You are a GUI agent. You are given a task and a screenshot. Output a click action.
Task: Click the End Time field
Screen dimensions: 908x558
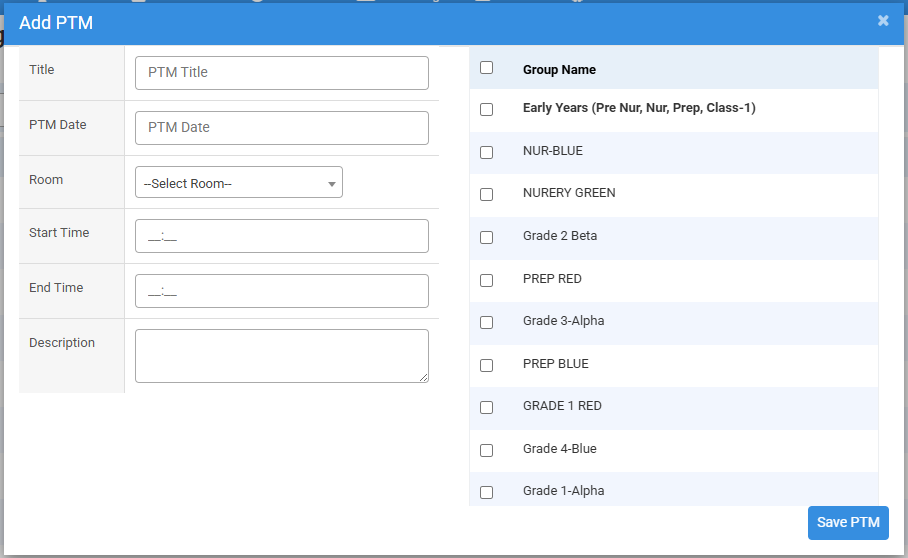click(281, 291)
